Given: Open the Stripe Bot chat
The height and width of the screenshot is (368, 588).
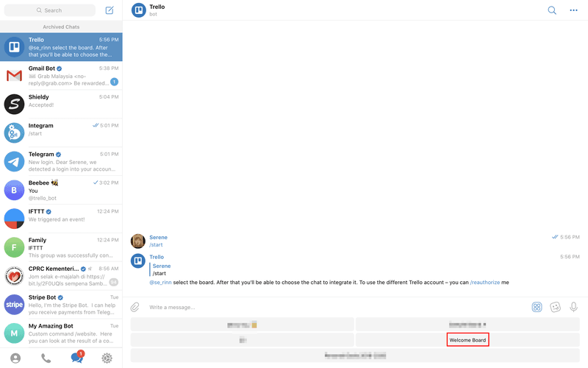Looking at the screenshot, I should click(x=61, y=305).
